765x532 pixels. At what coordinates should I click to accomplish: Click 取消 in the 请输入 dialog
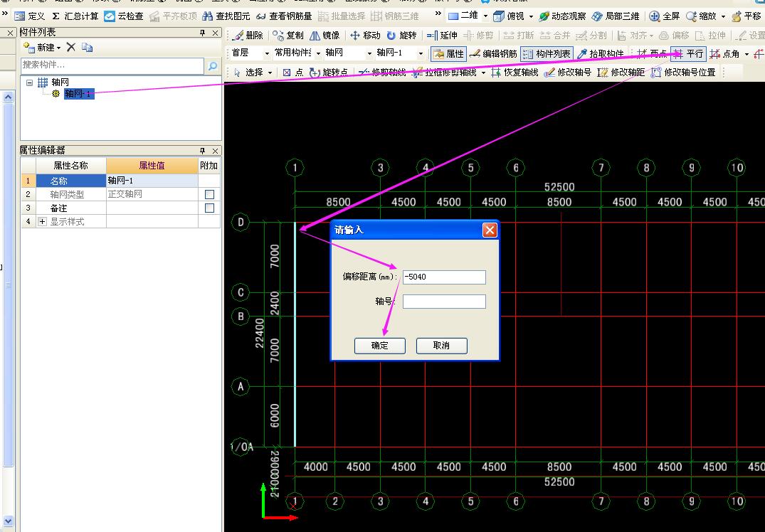click(441, 345)
